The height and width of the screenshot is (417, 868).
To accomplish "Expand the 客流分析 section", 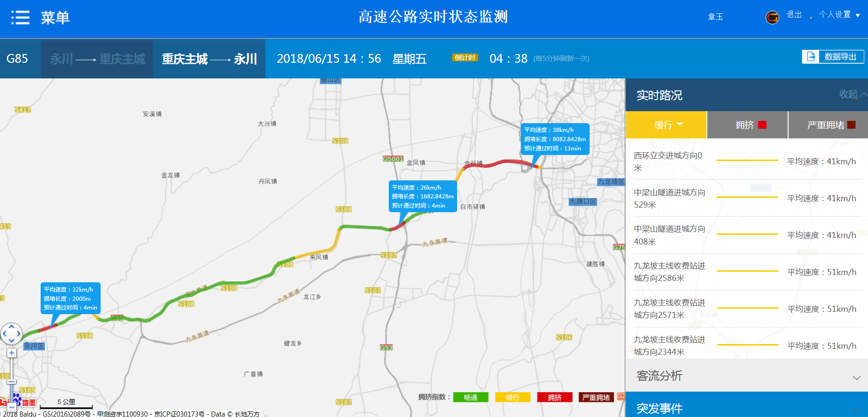I will 745,376.
